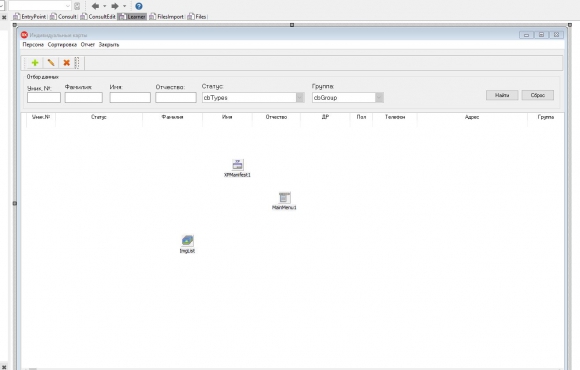Select the XPManifest1 component icon
Viewport: 580px width, 370px height.
237,165
